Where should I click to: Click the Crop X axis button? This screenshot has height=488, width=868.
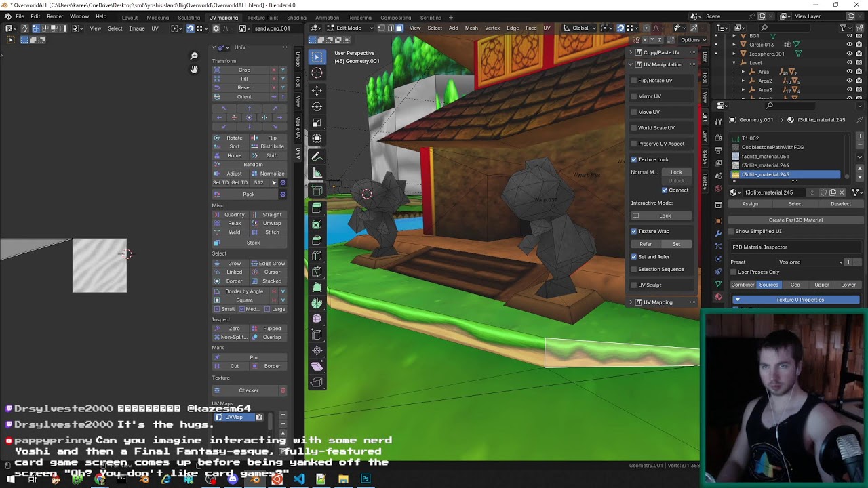[x=274, y=70]
